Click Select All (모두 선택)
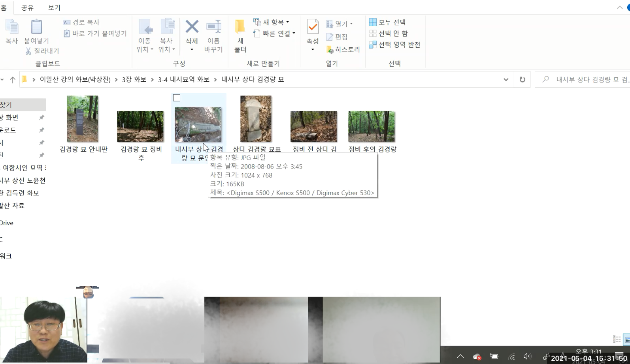The width and height of the screenshot is (630, 364). click(387, 22)
